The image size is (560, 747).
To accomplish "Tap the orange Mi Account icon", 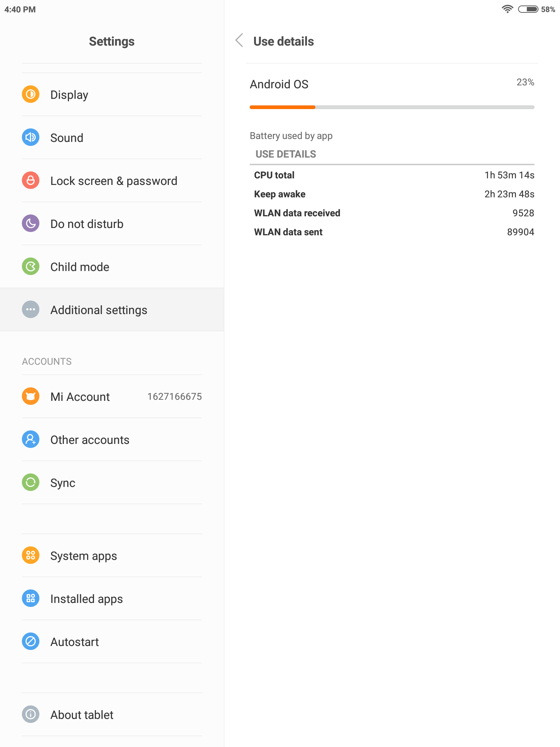I will [31, 396].
